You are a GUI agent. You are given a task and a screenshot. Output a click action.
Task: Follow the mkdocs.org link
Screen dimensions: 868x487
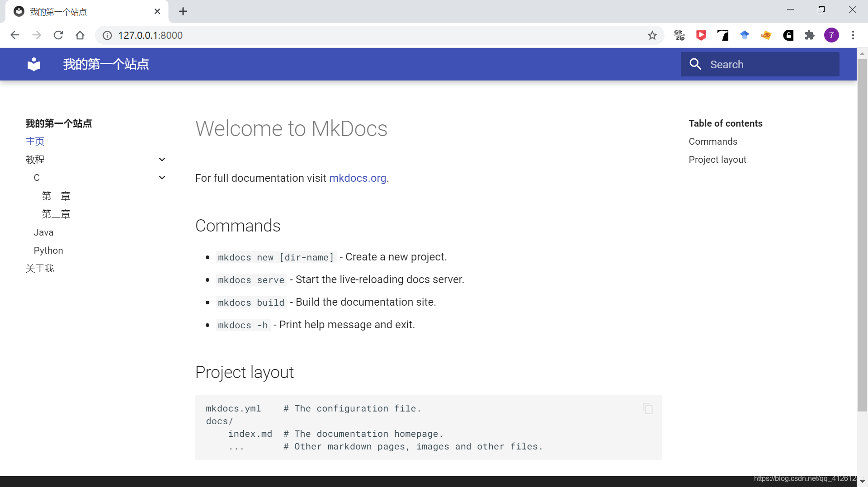point(358,178)
